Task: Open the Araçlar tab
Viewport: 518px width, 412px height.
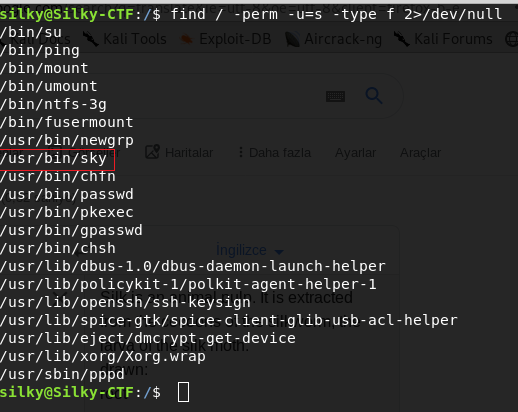Action: [x=420, y=153]
